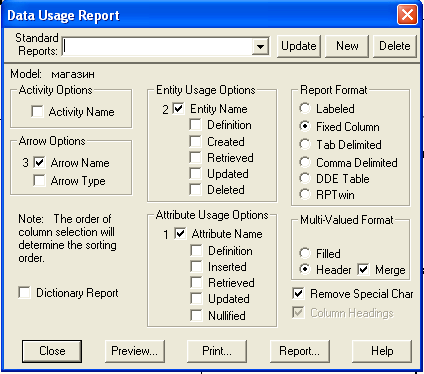This screenshot has width=424, height=374.
Task: Open the Standard Reports dropdown arrow
Action: 260,47
